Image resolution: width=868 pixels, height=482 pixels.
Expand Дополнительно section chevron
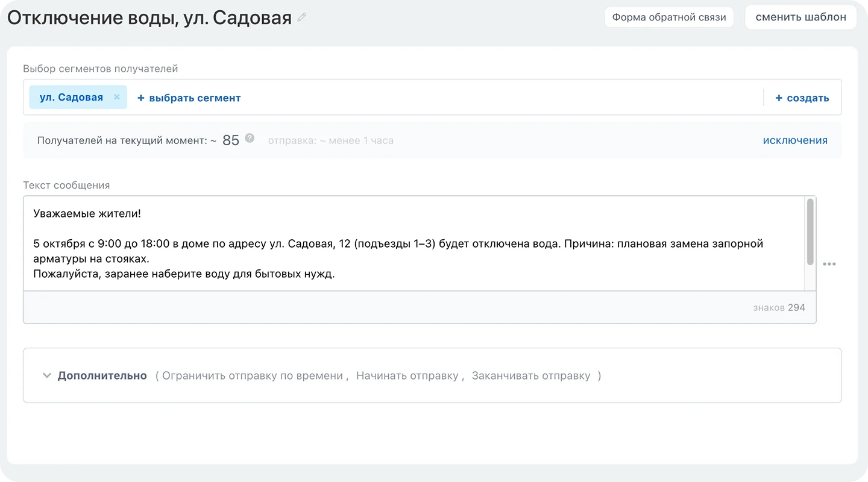click(47, 375)
